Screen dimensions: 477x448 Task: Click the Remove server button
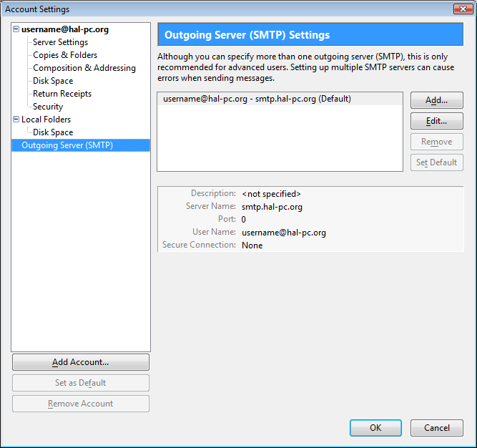click(436, 142)
